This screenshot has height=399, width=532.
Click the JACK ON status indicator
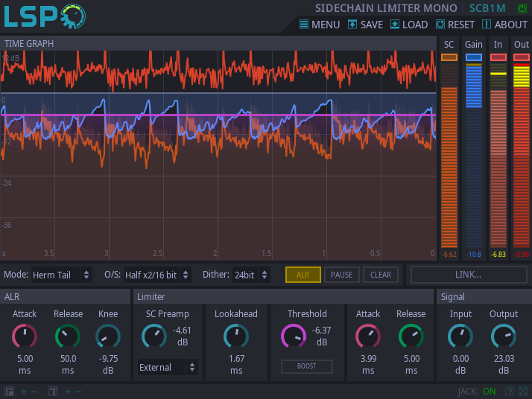click(x=477, y=392)
